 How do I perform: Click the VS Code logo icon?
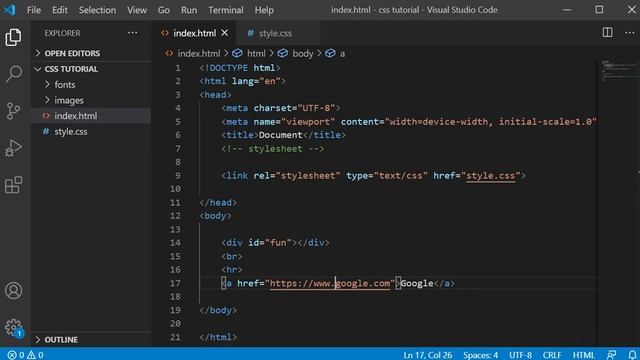[9, 9]
